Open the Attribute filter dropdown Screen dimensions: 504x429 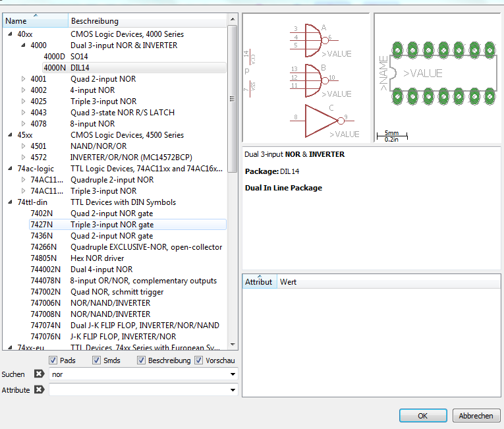tap(233, 390)
